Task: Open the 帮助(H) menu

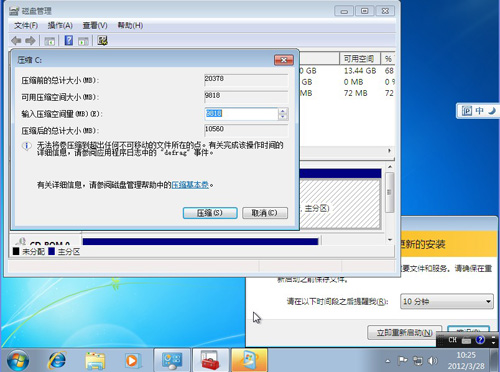Action: coord(130,25)
